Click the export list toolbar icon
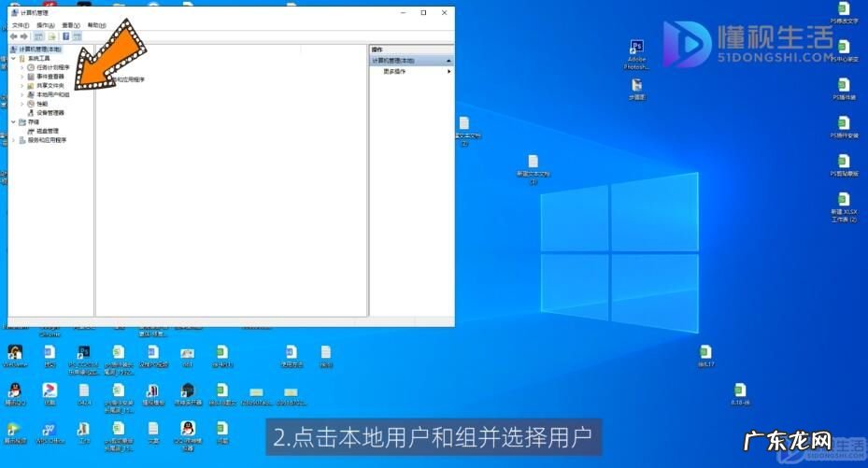This screenshot has height=468, width=868. click(52, 36)
